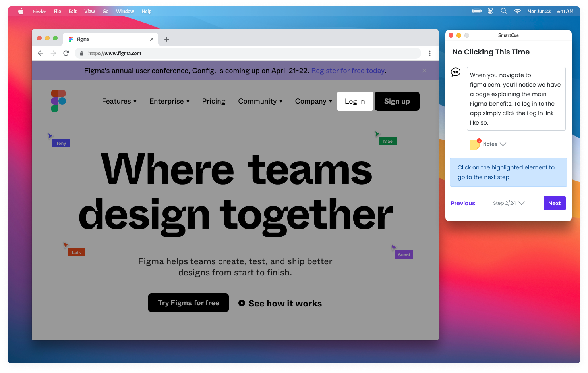Click Sunni's purple cursor label
588x373 pixels.
click(x=404, y=255)
